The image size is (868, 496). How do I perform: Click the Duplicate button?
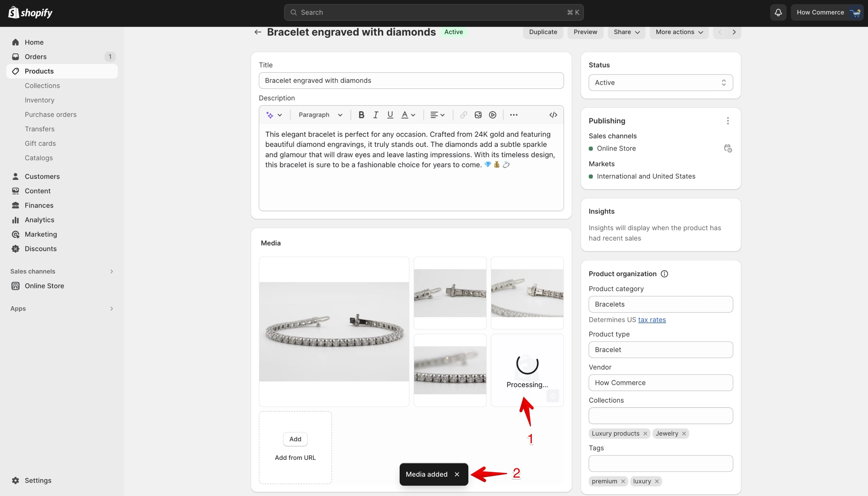(543, 32)
